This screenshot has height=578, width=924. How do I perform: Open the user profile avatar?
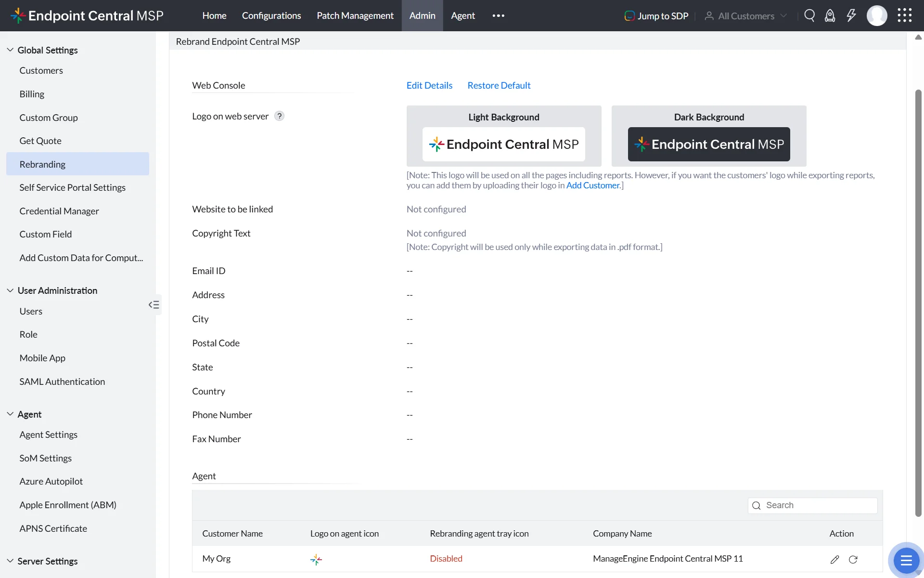(877, 15)
